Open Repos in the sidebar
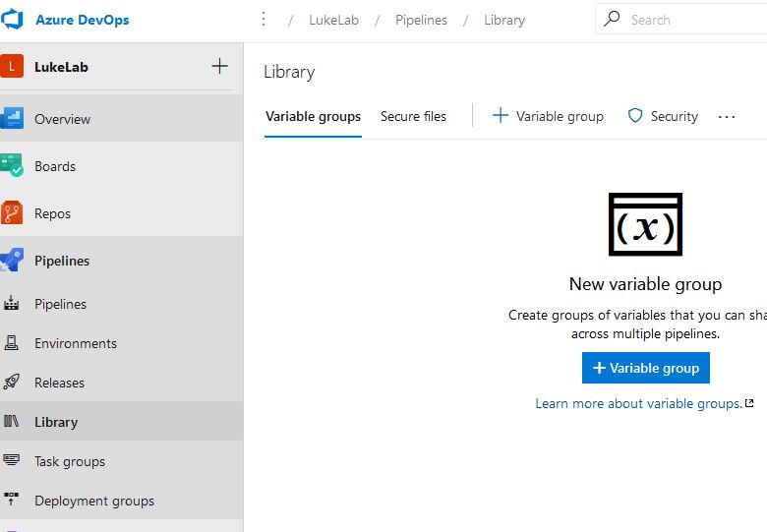Image resolution: width=767 pixels, height=532 pixels. pyautogui.click(x=52, y=213)
